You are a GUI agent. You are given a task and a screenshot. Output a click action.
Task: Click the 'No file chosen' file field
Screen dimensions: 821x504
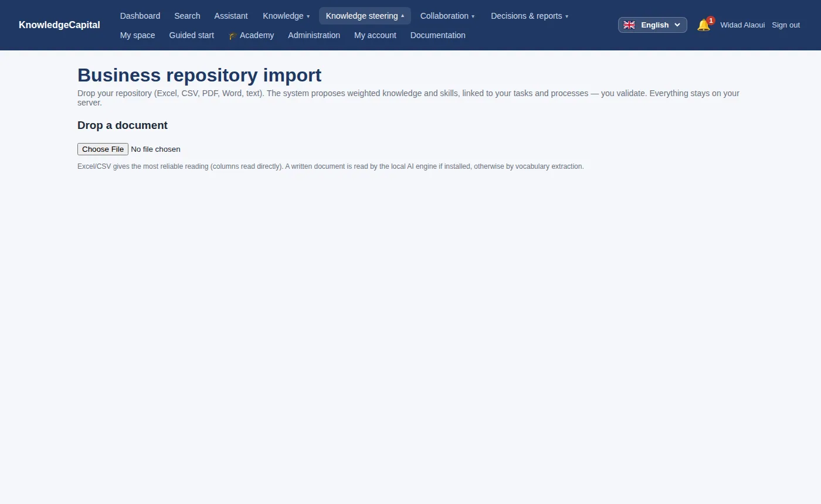[155, 149]
